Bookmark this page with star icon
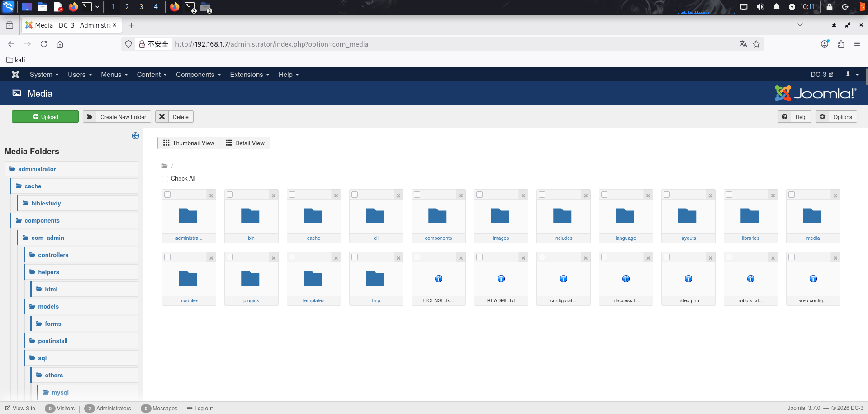 click(x=756, y=44)
